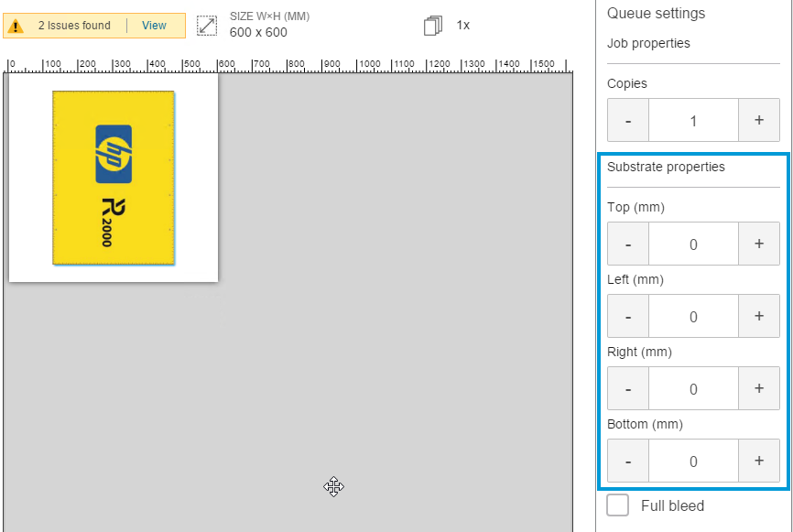This screenshot has height=532, width=793.
Task: Click the Right (mm) value field
Action: coord(693,388)
